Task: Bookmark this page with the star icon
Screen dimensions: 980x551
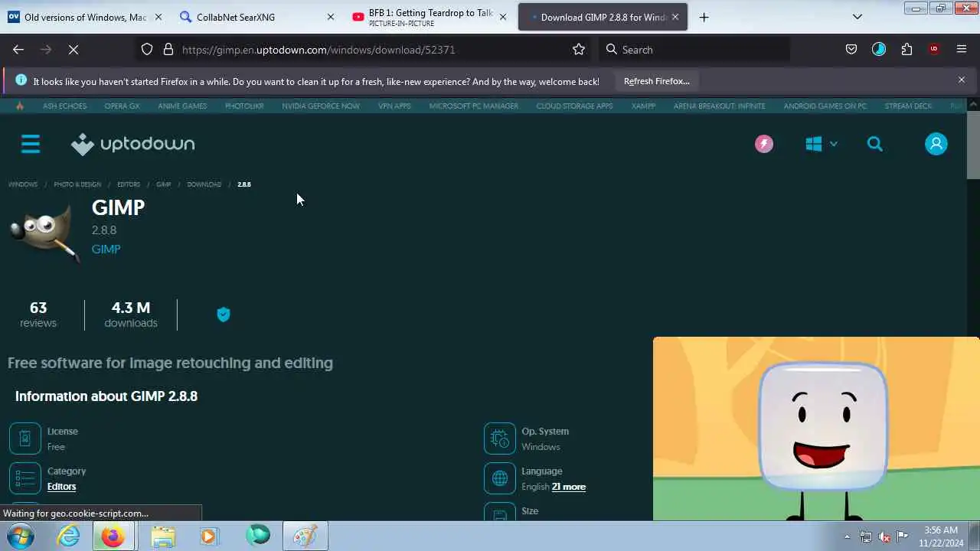Action: coord(579,49)
